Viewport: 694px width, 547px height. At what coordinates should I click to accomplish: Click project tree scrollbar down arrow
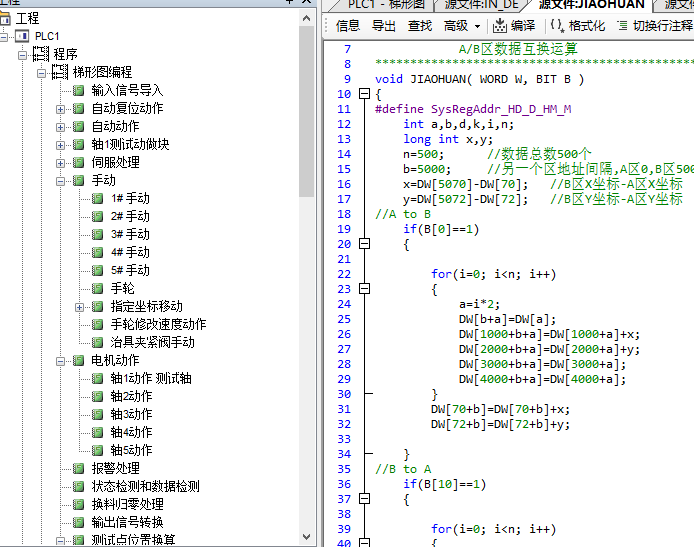pos(308,539)
